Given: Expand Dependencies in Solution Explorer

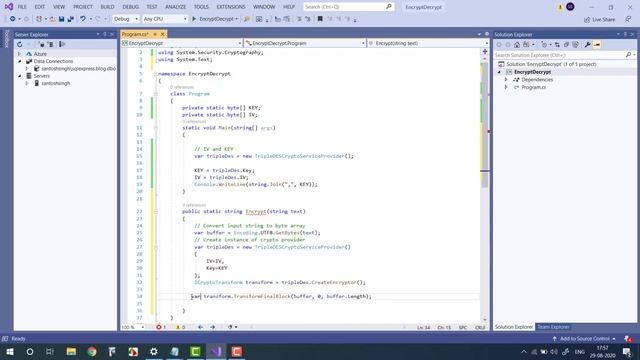Looking at the screenshot, I should 506,80.
